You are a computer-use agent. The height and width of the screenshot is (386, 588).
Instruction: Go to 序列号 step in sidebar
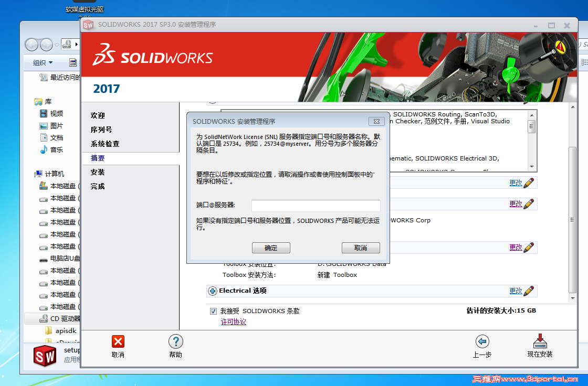(x=101, y=130)
